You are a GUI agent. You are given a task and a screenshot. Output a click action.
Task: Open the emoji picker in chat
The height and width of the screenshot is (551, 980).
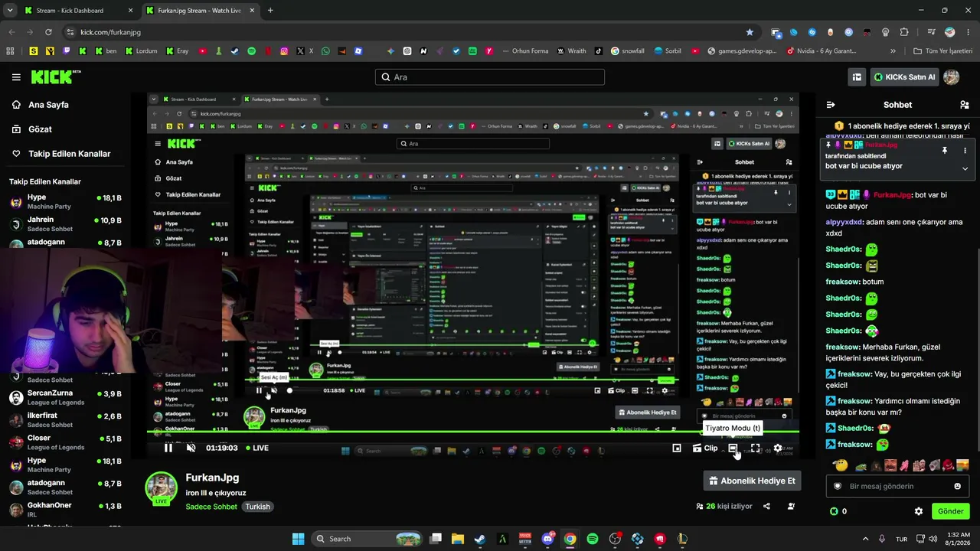tap(957, 486)
